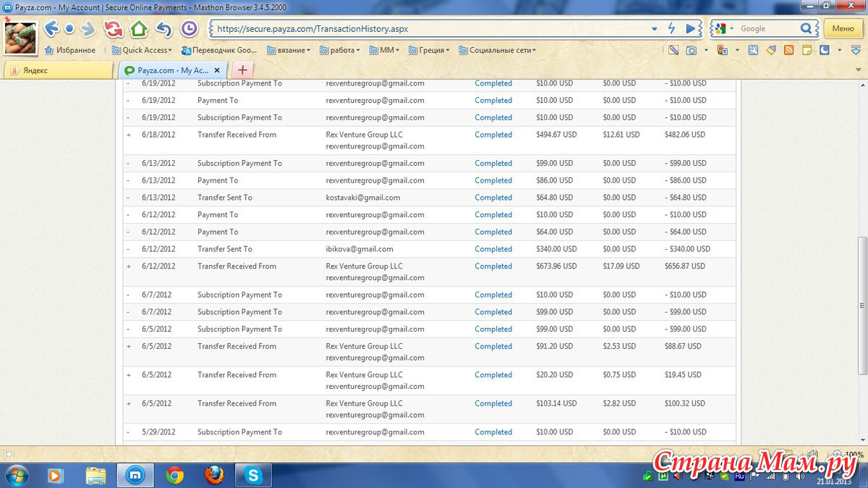Expand the вязание bookmarks folder
868x488 pixels.
click(x=289, y=50)
